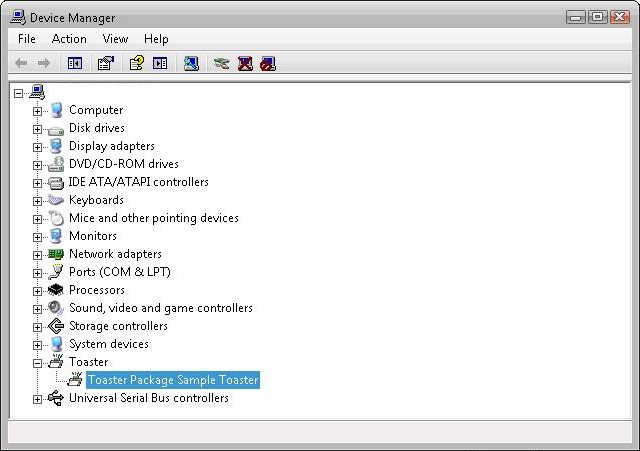Click the IDE ATA/ATAPI controllers icon

pos(56,182)
